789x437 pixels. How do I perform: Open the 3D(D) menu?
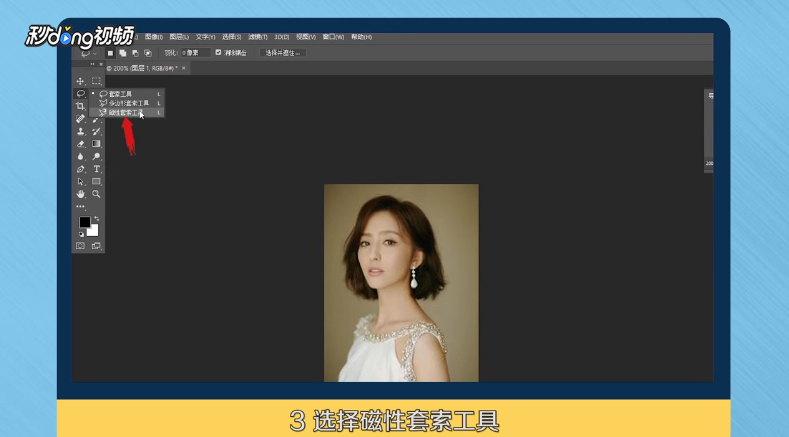[281, 37]
